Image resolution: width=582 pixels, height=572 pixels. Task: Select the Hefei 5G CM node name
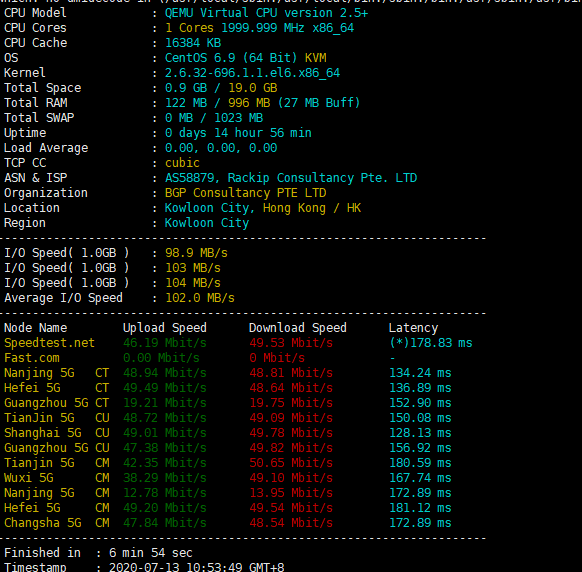pos(56,508)
